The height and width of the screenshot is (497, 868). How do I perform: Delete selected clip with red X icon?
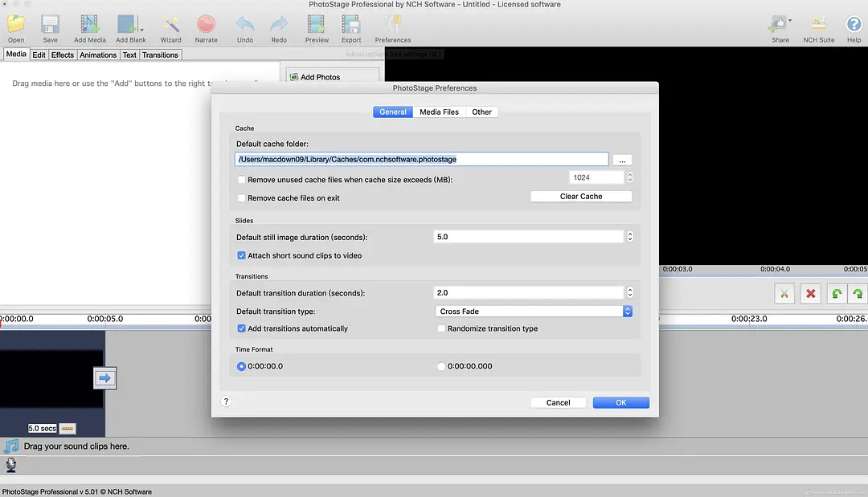point(810,294)
